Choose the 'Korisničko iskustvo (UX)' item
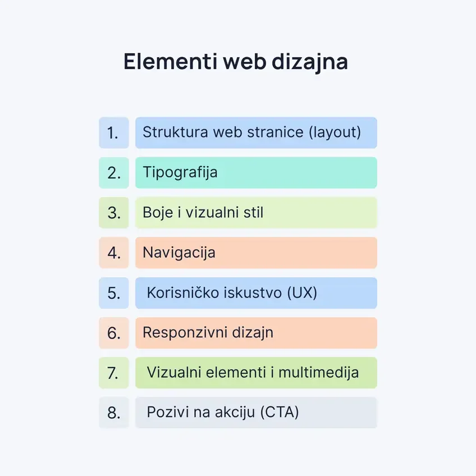Image resolution: width=476 pixels, height=476 pixels. pyautogui.click(x=256, y=293)
